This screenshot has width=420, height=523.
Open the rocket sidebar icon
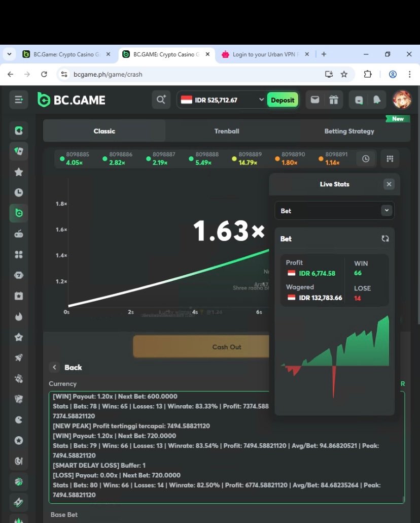[x=19, y=358]
